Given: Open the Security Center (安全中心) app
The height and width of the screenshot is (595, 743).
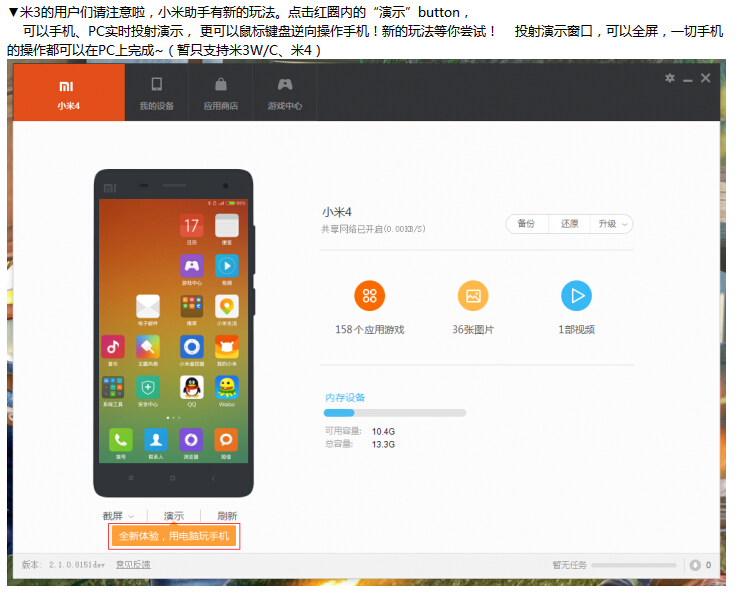Looking at the screenshot, I should click(x=148, y=388).
